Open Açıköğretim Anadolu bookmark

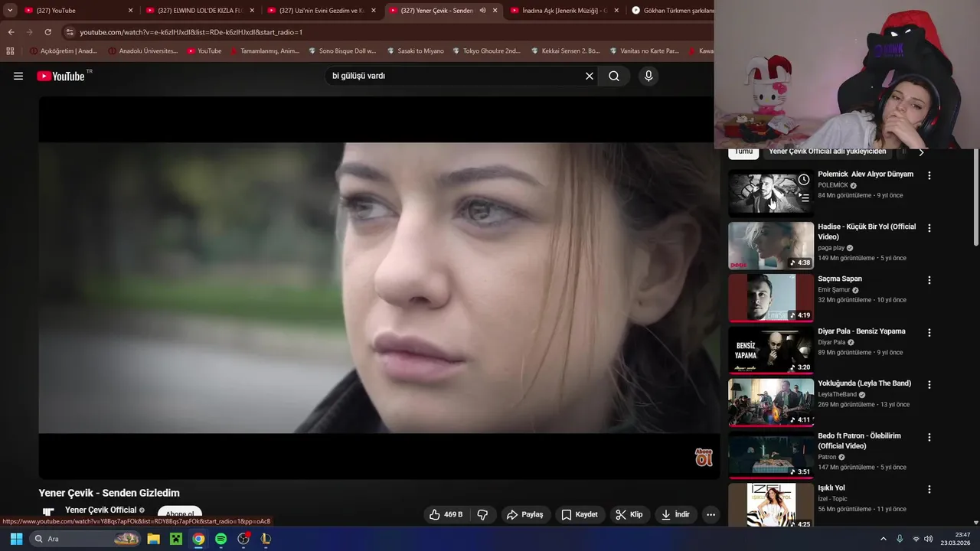point(64,51)
